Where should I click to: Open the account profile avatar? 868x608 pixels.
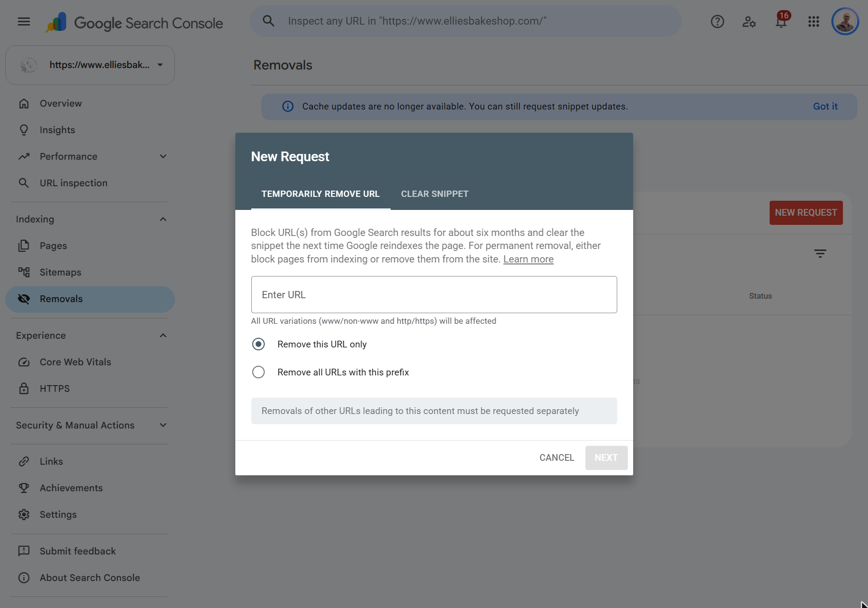(845, 22)
